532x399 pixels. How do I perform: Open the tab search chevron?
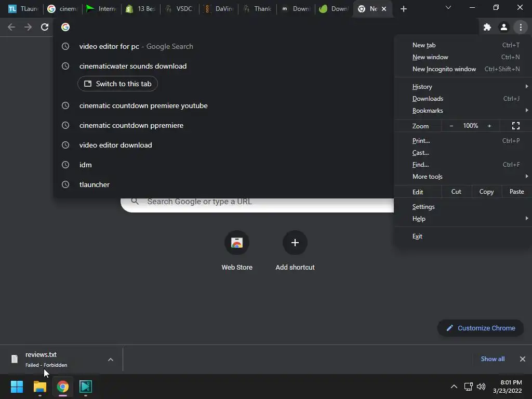[448, 7]
